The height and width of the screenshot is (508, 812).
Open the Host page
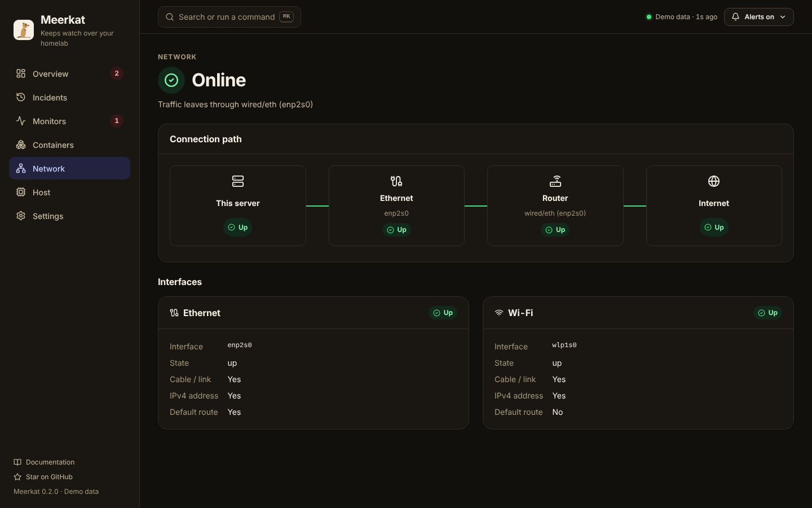(69, 192)
